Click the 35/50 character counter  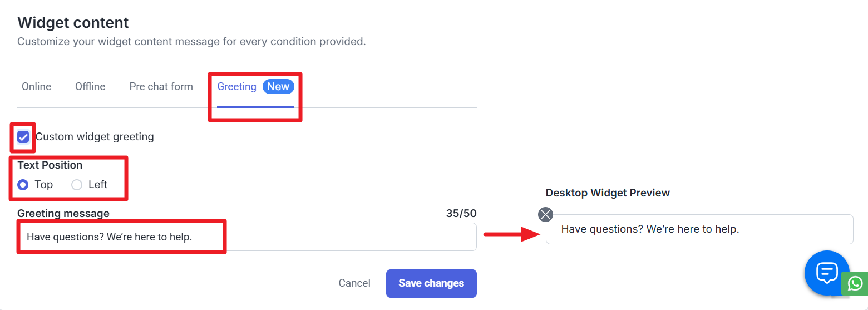(461, 214)
